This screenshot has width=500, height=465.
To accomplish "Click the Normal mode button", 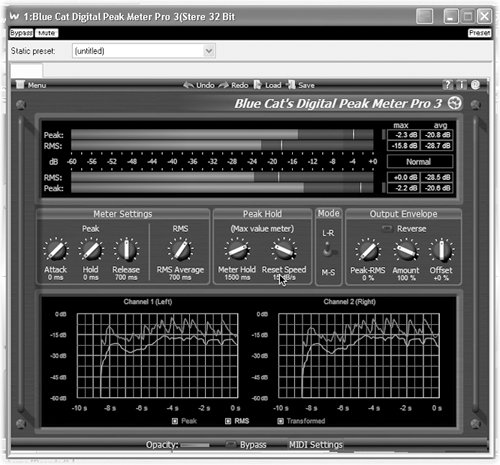I will (x=420, y=162).
